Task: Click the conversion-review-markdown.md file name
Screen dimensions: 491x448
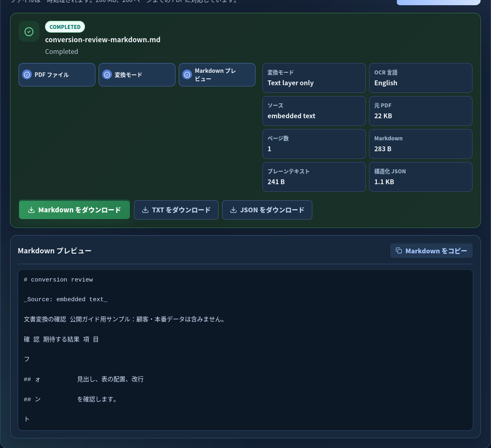Action: pyautogui.click(x=103, y=39)
